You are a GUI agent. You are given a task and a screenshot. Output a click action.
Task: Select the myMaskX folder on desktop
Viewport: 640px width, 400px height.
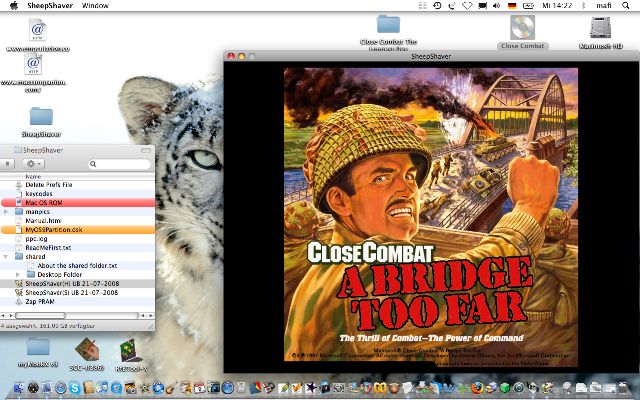[x=38, y=347]
